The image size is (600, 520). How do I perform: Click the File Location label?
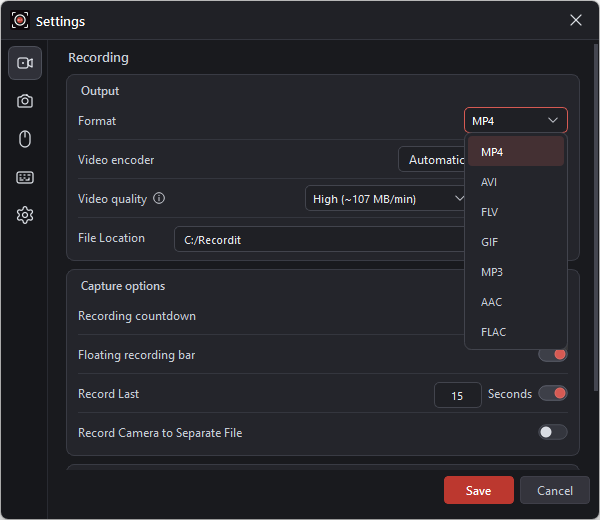tap(111, 238)
